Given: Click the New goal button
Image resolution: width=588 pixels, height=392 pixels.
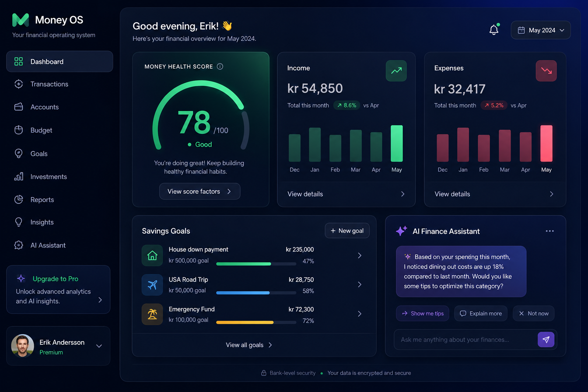Looking at the screenshot, I should (347, 231).
